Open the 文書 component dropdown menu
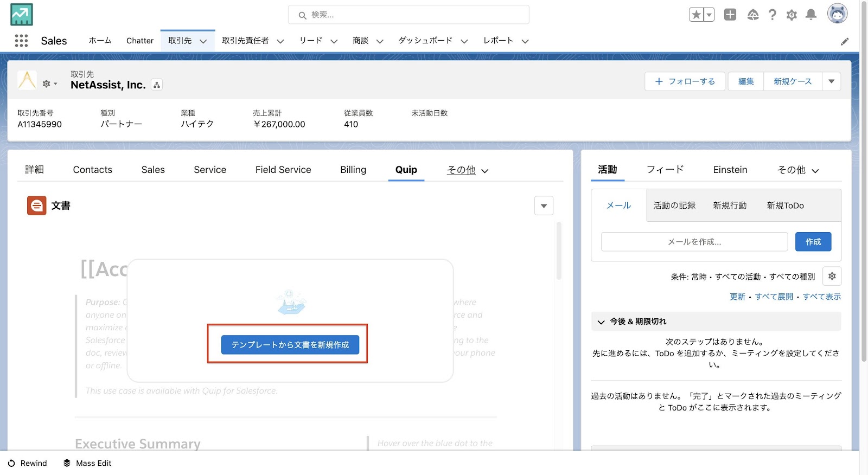 click(544, 206)
